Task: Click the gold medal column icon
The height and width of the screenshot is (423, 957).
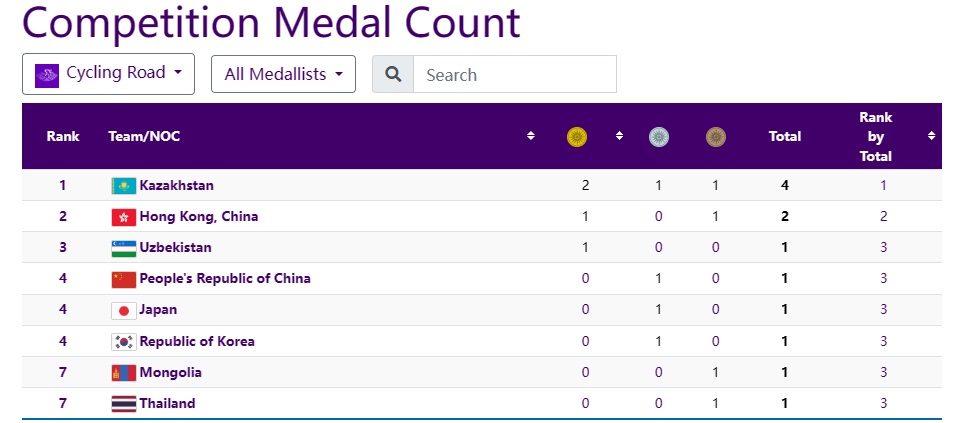Action: click(x=576, y=137)
